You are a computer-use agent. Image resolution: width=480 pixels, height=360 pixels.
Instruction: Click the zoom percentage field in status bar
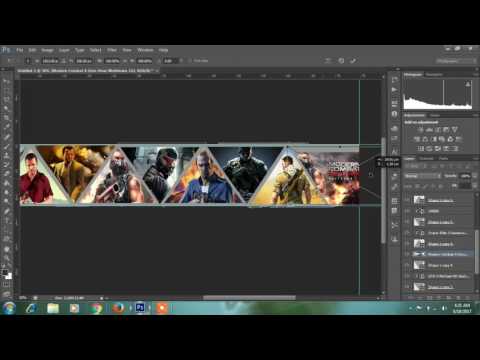point(23,298)
